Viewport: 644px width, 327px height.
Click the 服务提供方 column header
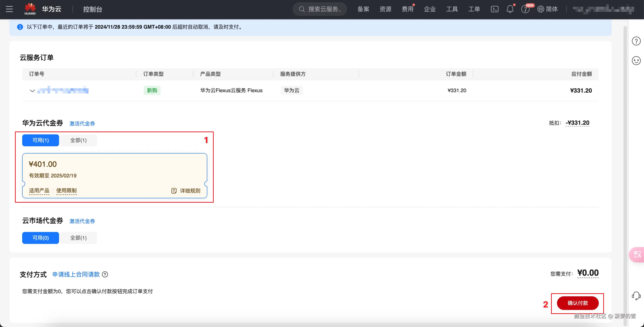click(x=293, y=74)
